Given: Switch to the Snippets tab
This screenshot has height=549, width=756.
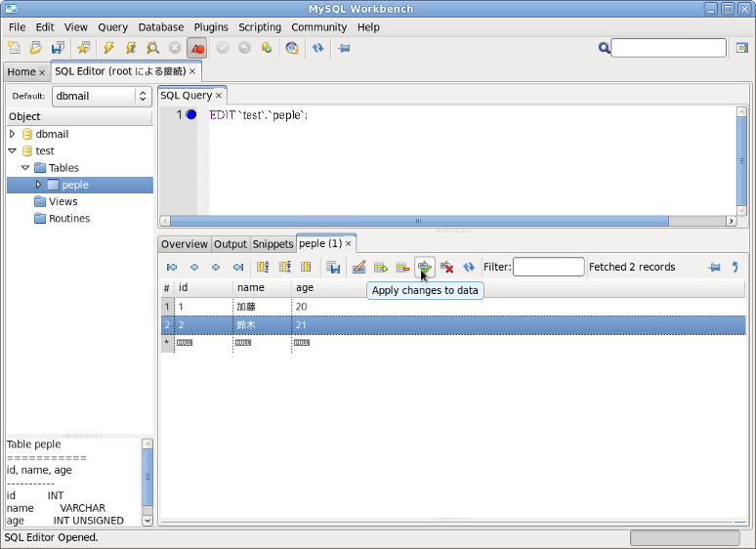Looking at the screenshot, I should point(273,244).
